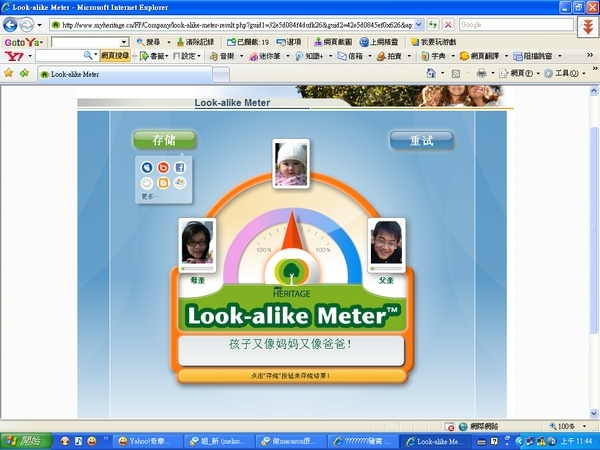This screenshot has height=450, width=600.
Task: Open the 更多 more sharing options link
Action: click(150, 196)
